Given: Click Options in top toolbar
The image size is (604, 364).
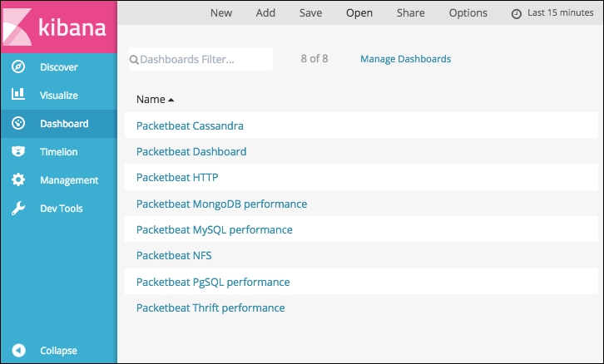Looking at the screenshot, I should pyautogui.click(x=468, y=13).
